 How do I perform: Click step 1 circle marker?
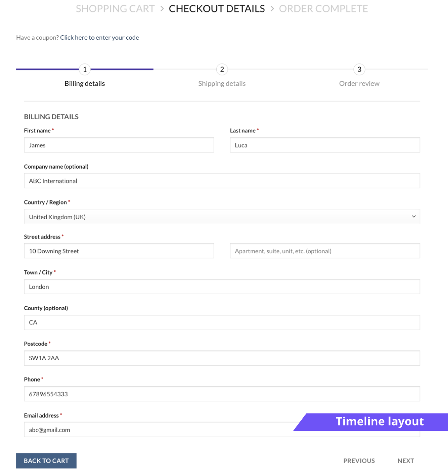click(x=85, y=70)
